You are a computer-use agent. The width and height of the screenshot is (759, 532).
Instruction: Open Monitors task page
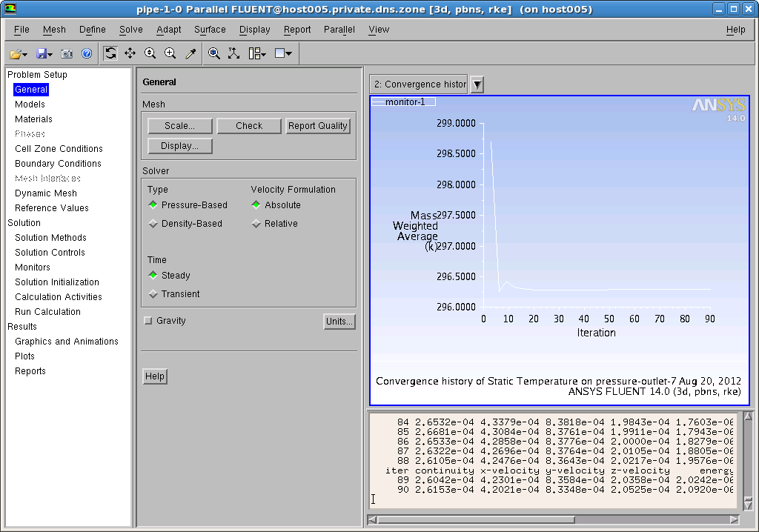[x=33, y=267]
